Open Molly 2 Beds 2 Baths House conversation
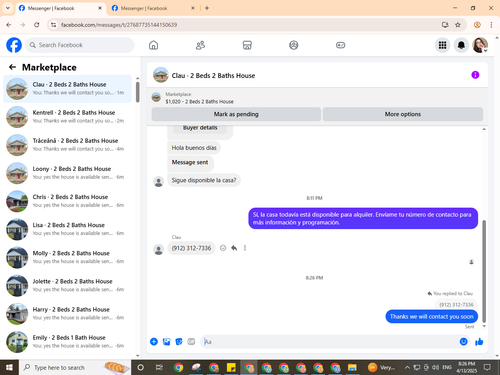Image resolution: width=500 pixels, height=375 pixels. (67, 257)
